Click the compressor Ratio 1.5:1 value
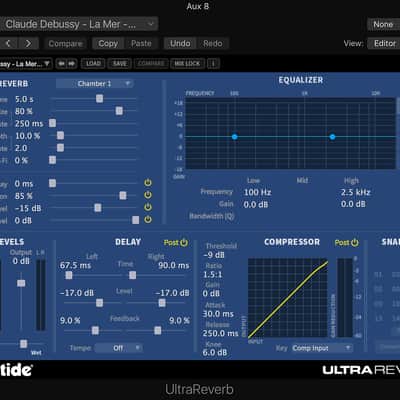Image resolution: width=400 pixels, height=400 pixels. coord(213,275)
